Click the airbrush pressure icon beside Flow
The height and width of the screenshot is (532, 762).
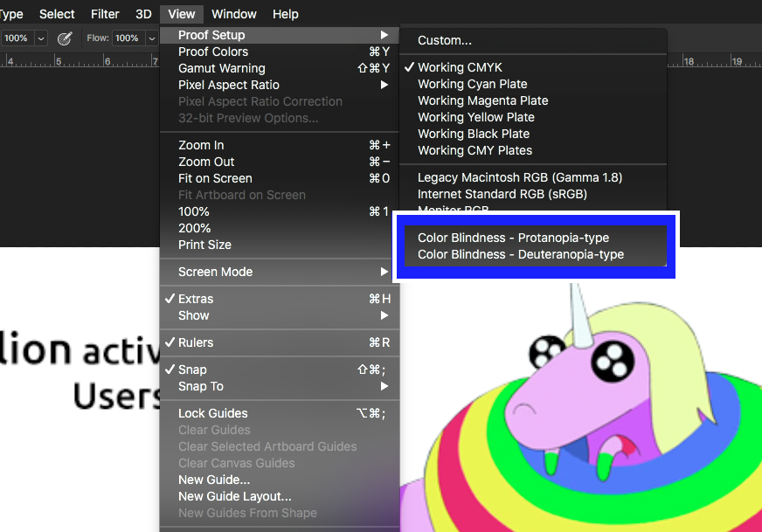coord(65,38)
